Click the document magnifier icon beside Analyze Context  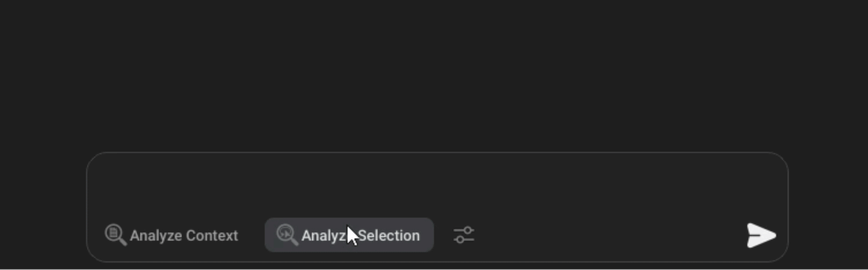(x=115, y=234)
